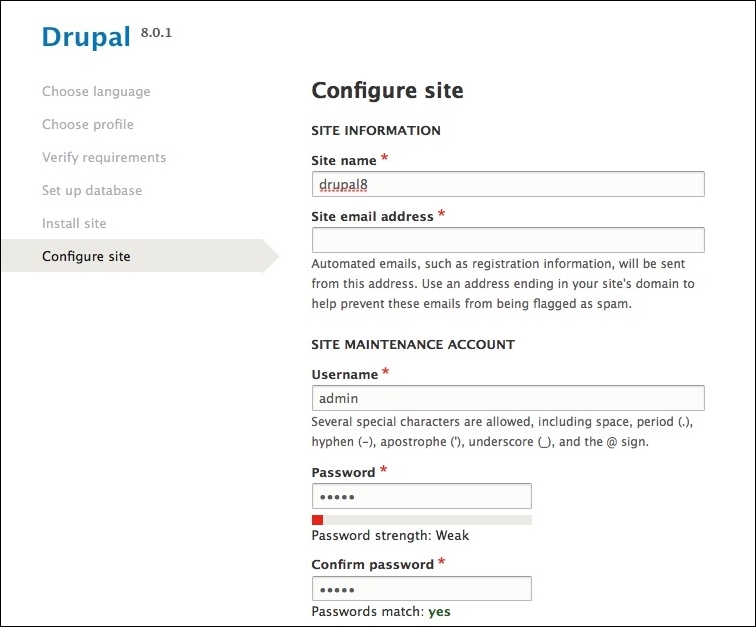Screen dimensions: 756x627
Task: Click the Confirm password field
Action: click(x=422, y=588)
